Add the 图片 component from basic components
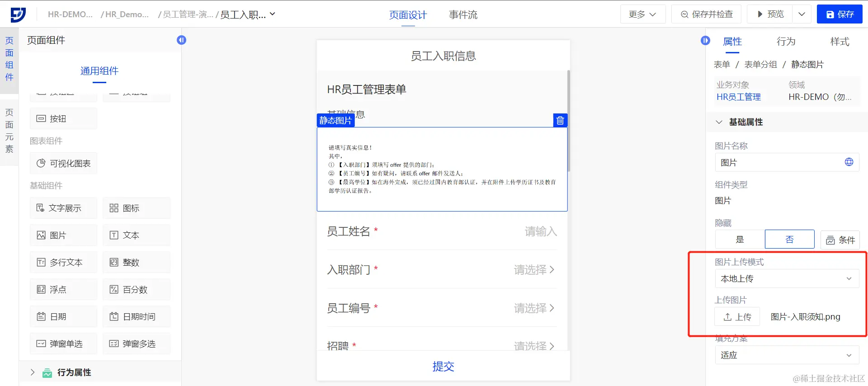868x386 pixels. point(63,235)
